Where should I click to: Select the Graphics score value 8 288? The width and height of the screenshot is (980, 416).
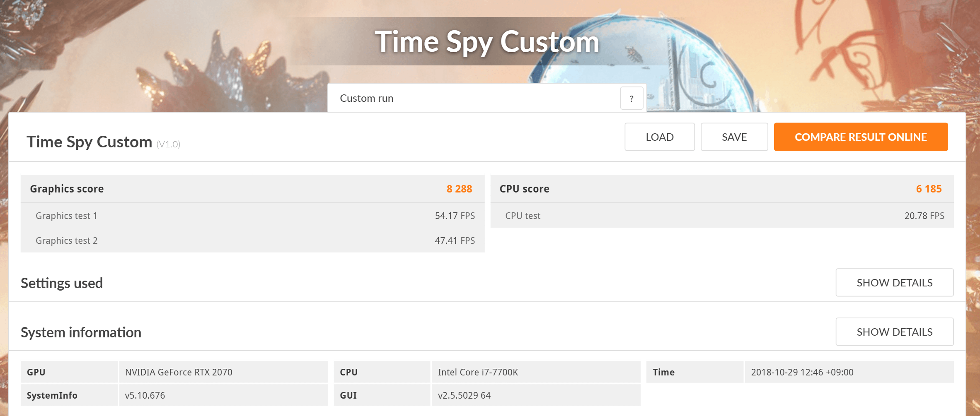pyautogui.click(x=459, y=189)
